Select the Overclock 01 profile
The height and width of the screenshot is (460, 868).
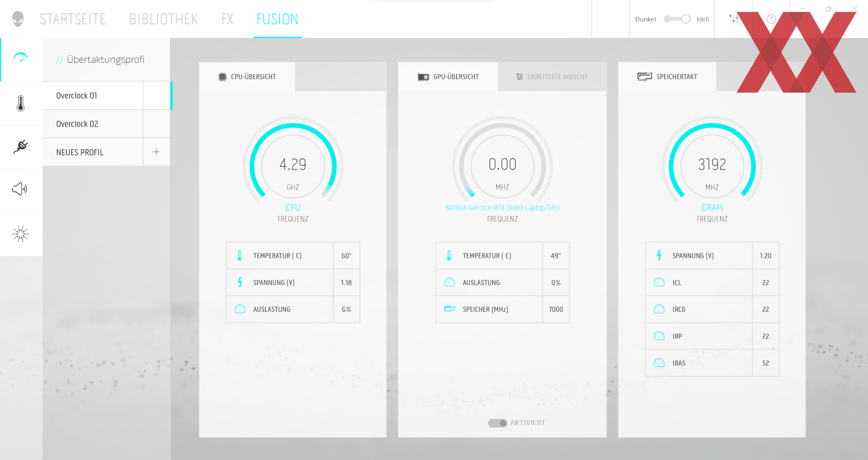click(x=93, y=96)
